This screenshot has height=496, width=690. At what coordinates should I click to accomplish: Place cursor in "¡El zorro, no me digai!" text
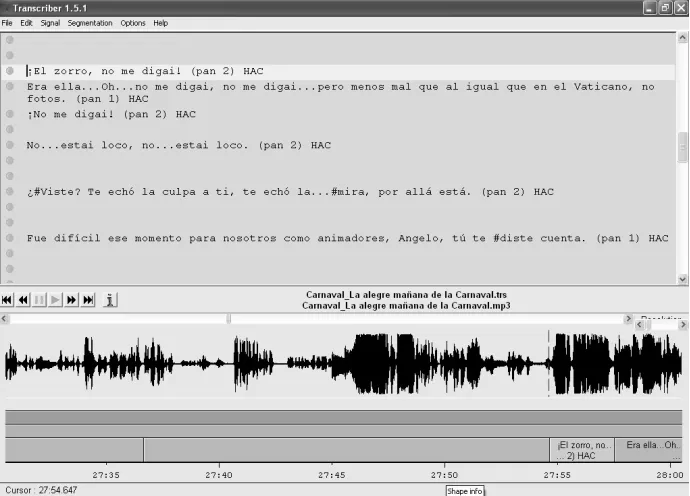coord(145,71)
